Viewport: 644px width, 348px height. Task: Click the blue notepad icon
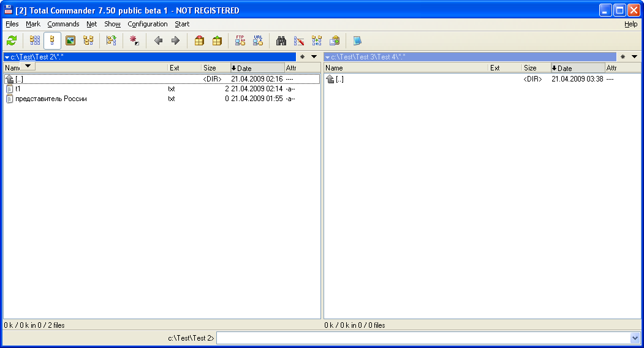point(357,40)
